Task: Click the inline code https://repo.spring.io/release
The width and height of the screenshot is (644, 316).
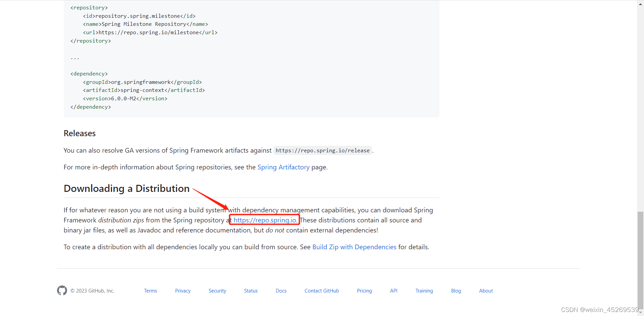Action: 323,151
